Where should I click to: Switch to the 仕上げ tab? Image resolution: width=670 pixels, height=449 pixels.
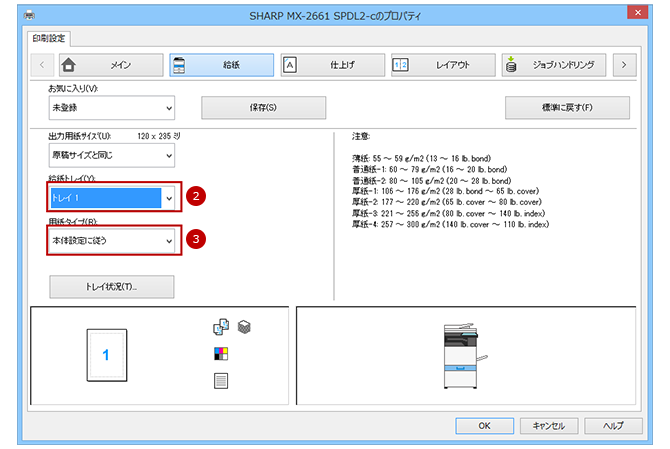pos(332,65)
